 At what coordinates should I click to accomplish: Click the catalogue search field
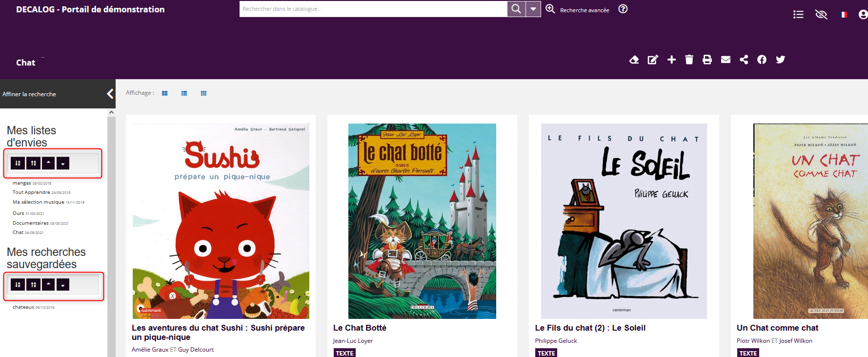point(373,9)
